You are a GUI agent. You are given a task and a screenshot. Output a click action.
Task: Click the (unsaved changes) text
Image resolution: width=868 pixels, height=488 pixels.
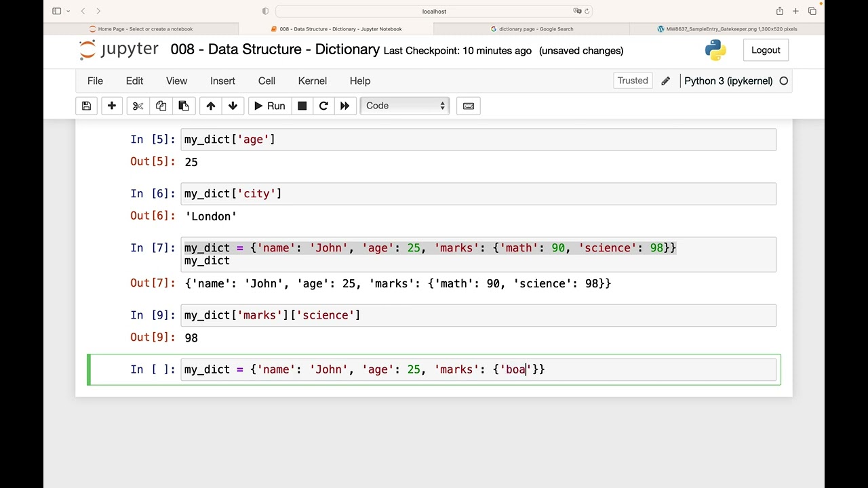(581, 51)
